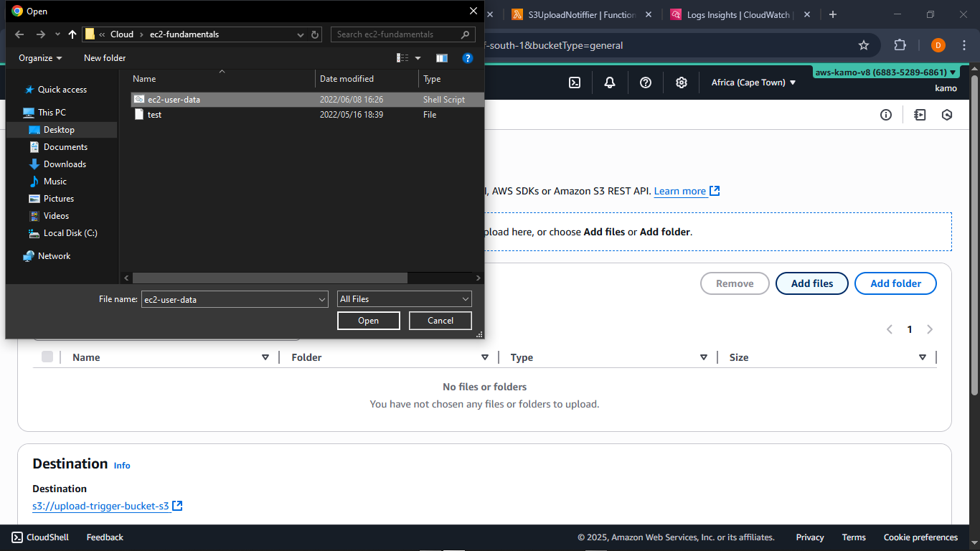Open AWS notifications bell
980x551 pixels.
(x=610, y=83)
